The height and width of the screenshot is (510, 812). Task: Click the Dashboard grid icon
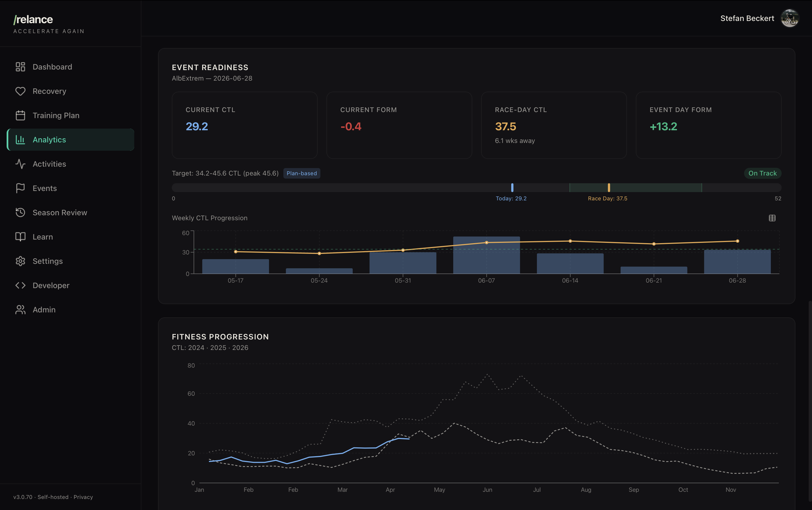[x=20, y=67]
